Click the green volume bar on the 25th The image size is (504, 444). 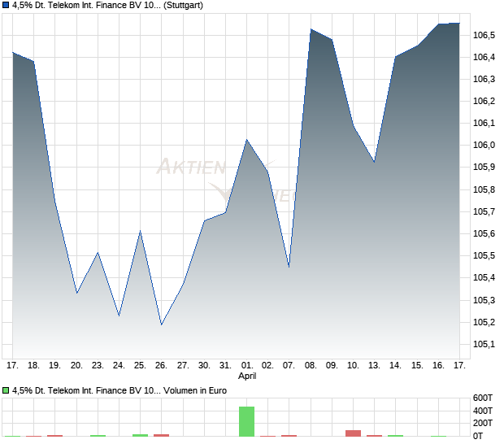(140, 435)
